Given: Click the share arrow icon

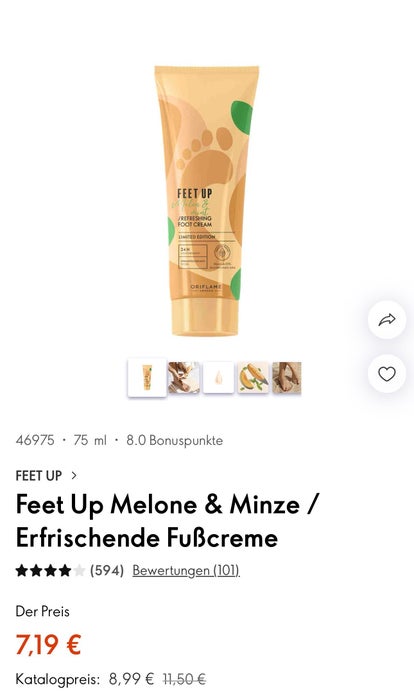Looking at the screenshot, I should [387, 320].
